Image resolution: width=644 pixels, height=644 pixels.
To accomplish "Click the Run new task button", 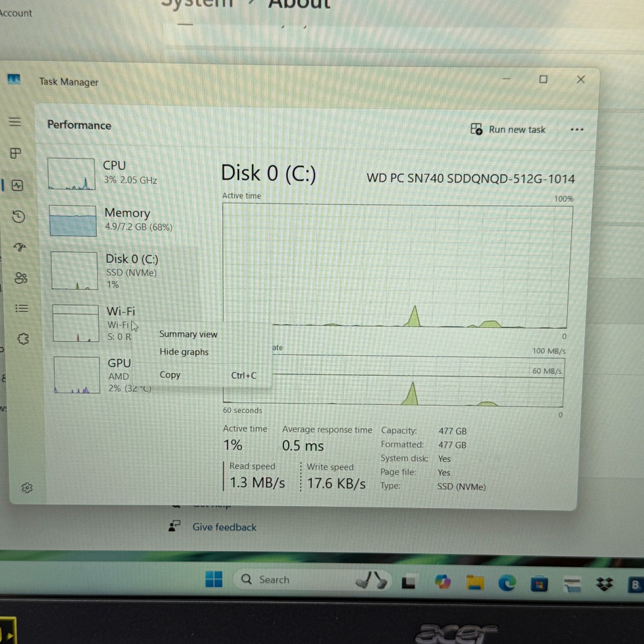I will pos(508,129).
